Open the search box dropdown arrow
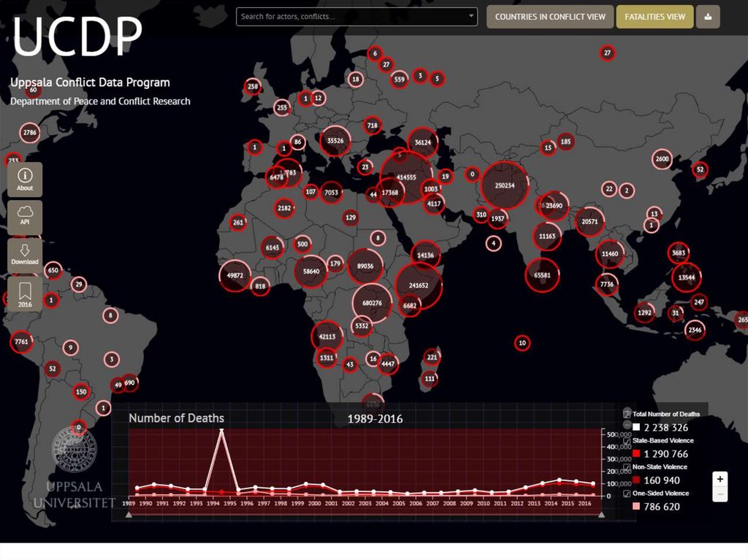This screenshot has height=560, width=748. (471, 16)
